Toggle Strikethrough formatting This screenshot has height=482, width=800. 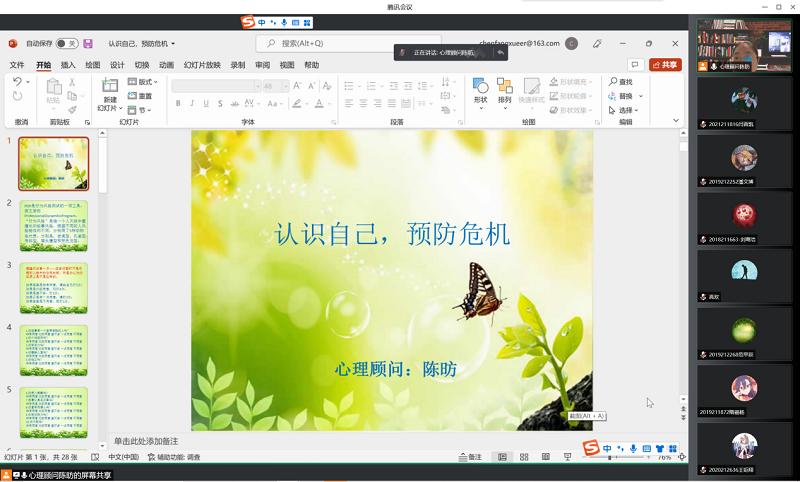pyautogui.click(x=234, y=104)
